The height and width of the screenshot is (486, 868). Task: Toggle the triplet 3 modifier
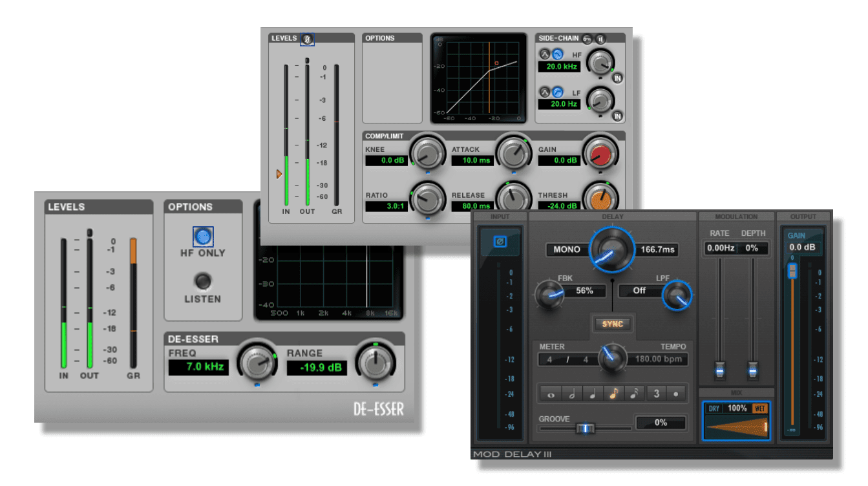coord(656,393)
